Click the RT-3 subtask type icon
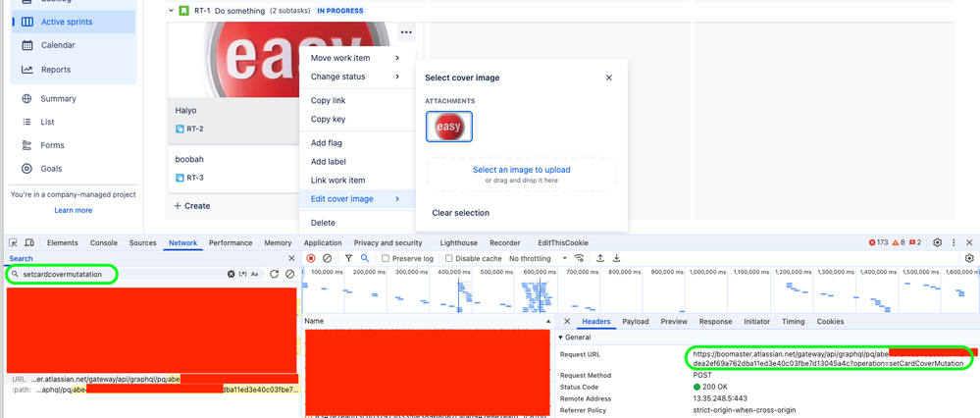The image size is (980, 418). click(180, 178)
